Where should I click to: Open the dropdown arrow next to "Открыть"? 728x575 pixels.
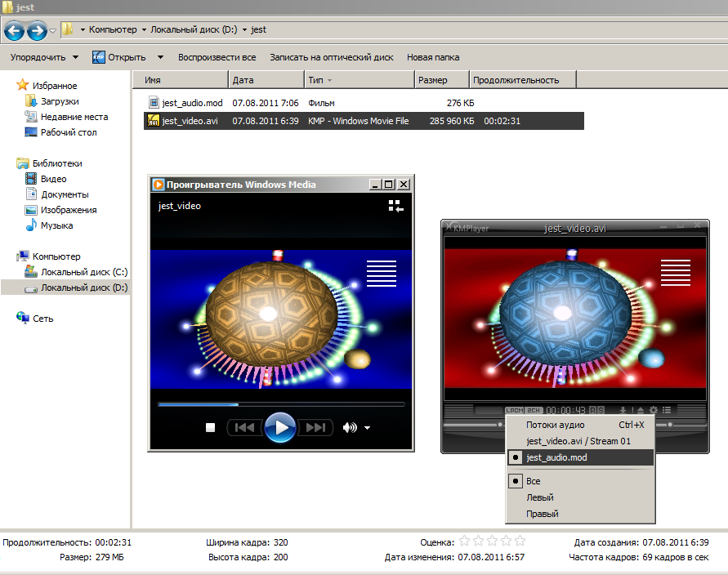160,57
